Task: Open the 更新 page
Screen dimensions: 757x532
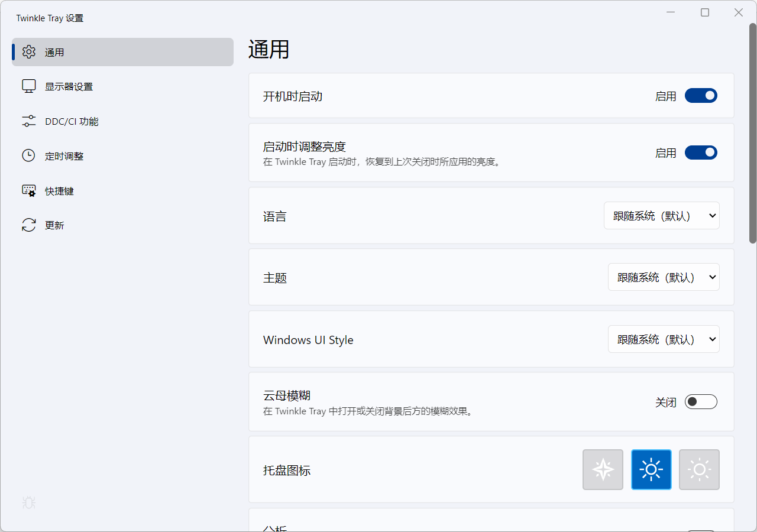Action: click(123, 225)
